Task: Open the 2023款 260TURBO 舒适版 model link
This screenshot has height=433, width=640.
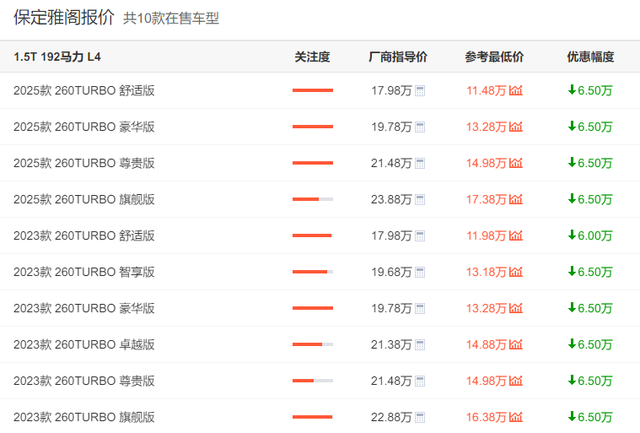Action: pos(84,236)
